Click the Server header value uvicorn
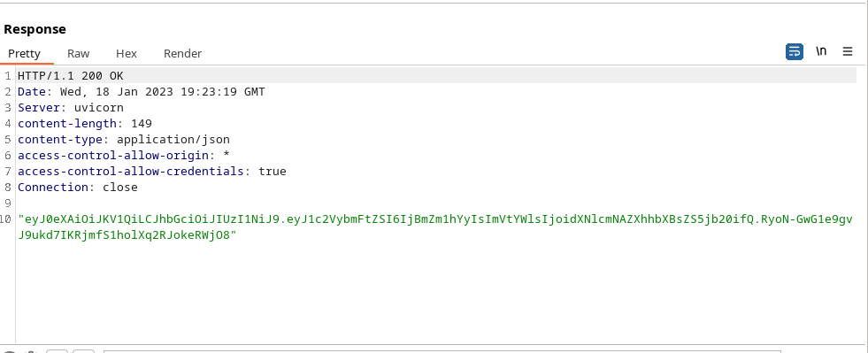The image size is (868, 353). point(99,107)
